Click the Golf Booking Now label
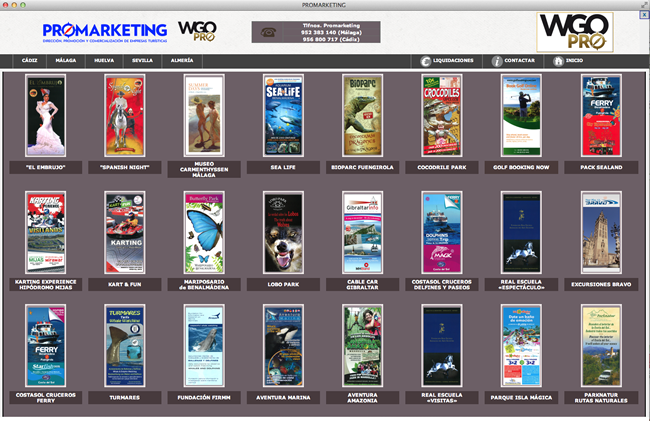650x421 pixels. click(x=521, y=167)
